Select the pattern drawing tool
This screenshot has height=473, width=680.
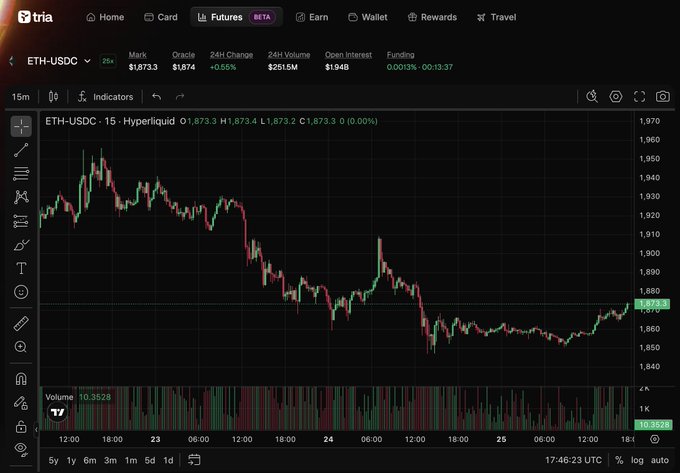[x=21, y=197]
